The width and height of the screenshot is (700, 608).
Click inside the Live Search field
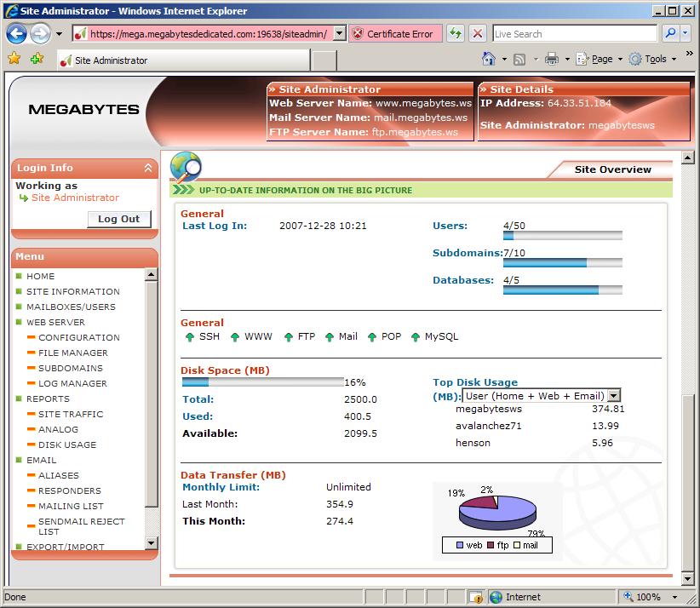pyautogui.click(x=573, y=34)
